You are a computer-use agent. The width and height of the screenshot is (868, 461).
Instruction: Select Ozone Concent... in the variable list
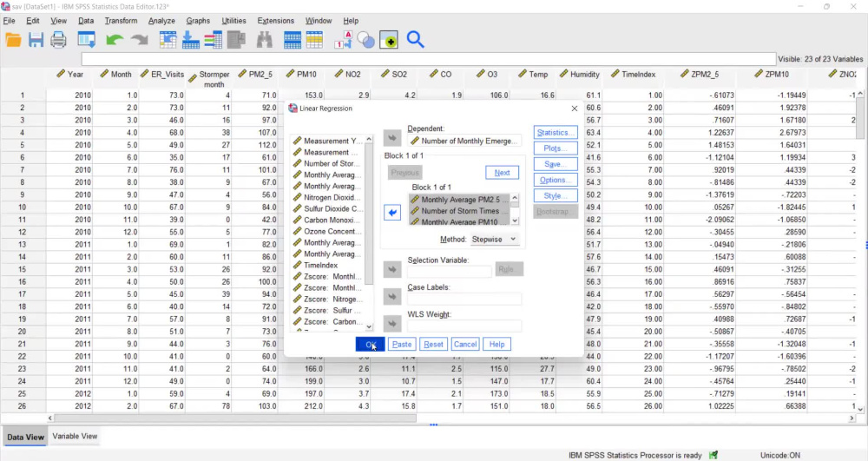(x=328, y=231)
